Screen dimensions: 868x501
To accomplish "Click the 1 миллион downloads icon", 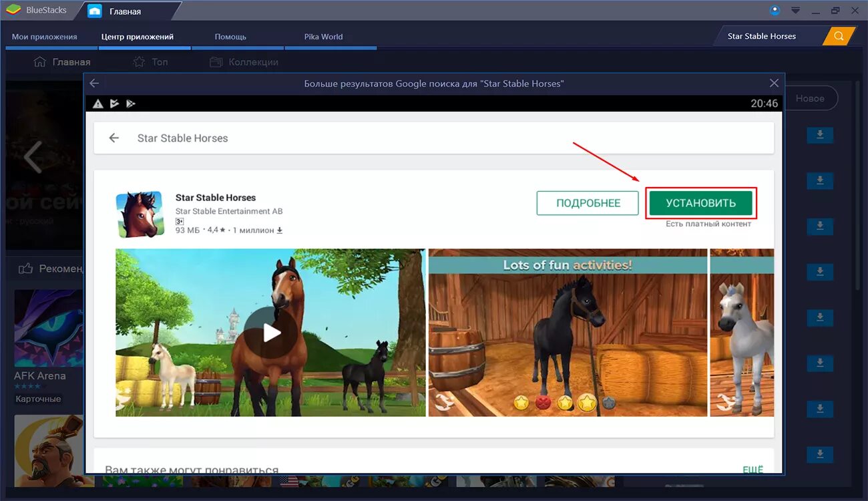I will tap(280, 230).
